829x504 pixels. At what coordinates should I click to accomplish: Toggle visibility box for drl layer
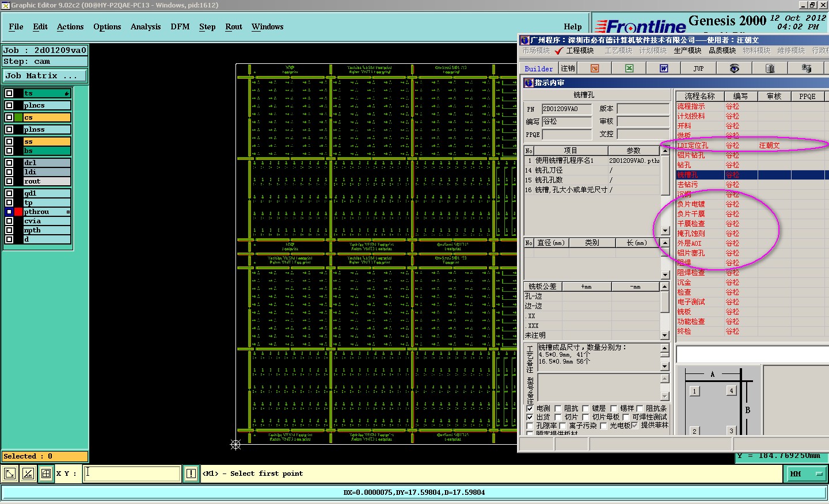pos(9,163)
